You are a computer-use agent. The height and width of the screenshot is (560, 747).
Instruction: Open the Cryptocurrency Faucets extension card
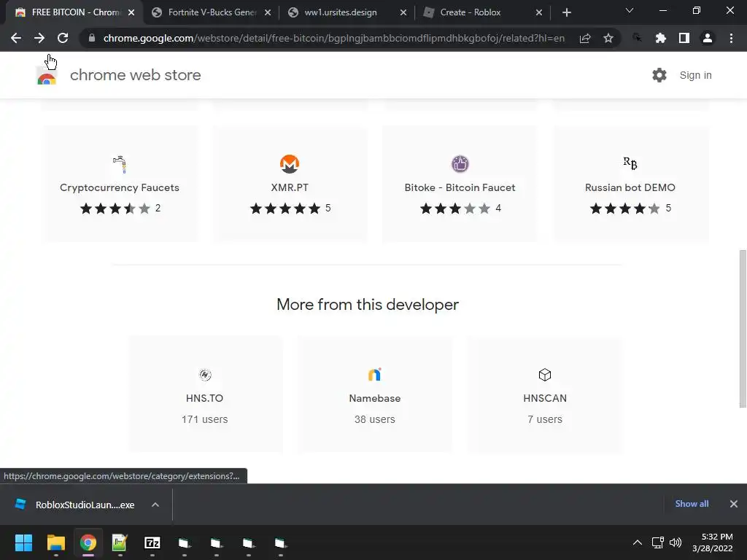tap(120, 184)
